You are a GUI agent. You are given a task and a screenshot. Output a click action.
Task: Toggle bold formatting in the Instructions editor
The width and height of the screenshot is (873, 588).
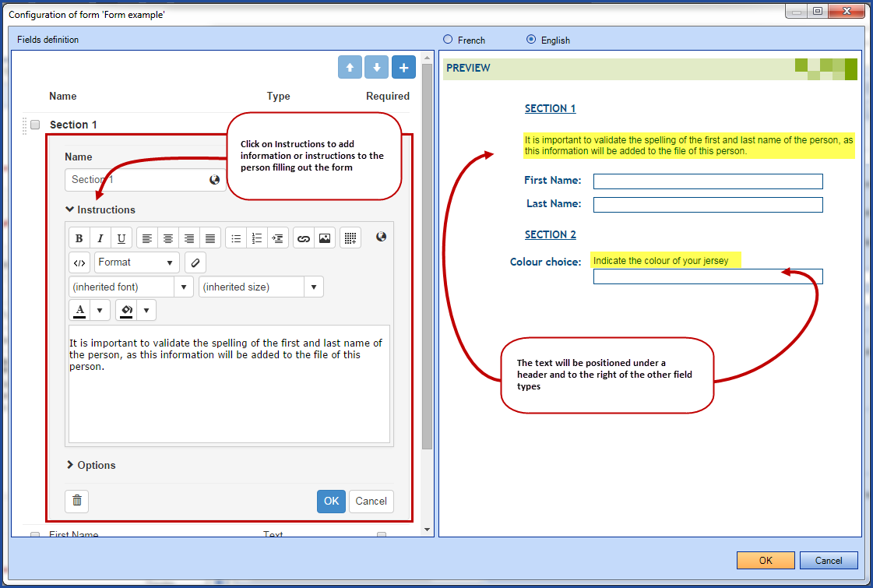click(79, 238)
